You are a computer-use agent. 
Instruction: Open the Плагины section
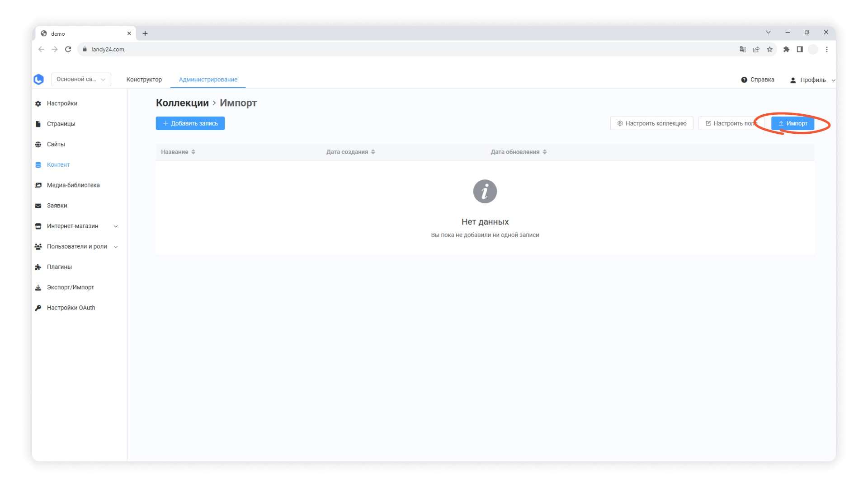pyautogui.click(x=59, y=267)
